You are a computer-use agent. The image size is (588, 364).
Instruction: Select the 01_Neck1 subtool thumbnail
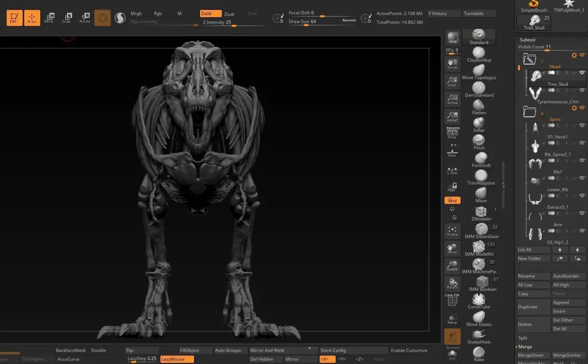(535, 129)
